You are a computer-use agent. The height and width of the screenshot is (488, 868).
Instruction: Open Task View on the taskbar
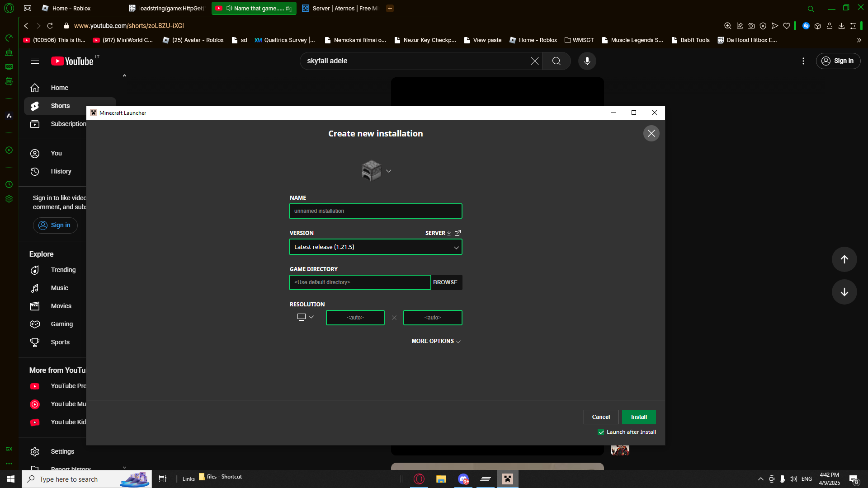(x=163, y=479)
